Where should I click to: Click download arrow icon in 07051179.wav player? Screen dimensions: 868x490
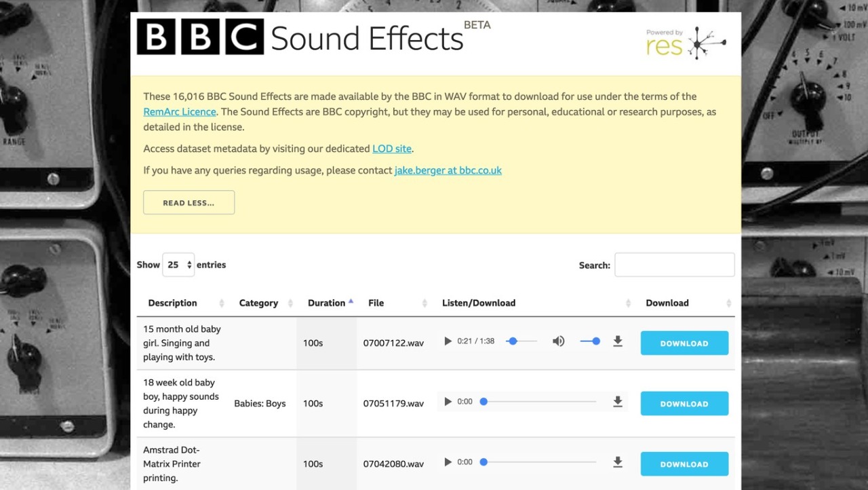point(618,402)
